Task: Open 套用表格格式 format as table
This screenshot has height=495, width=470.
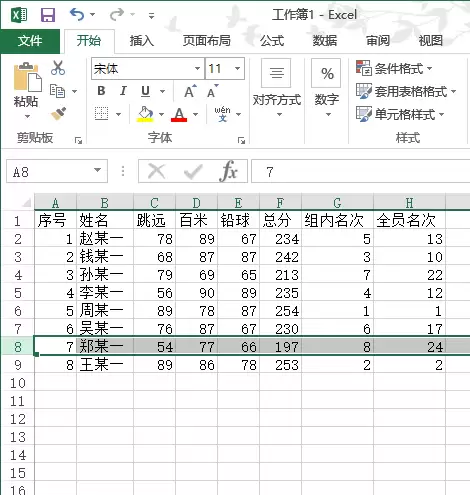Action: (x=406, y=91)
